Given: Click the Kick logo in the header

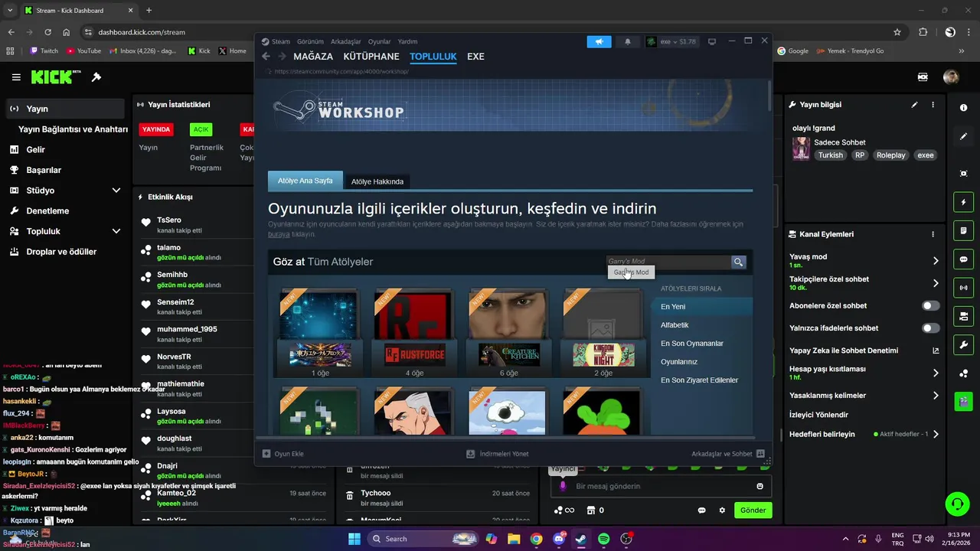Looking at the screenshot, I should click(x=56, y=77).
